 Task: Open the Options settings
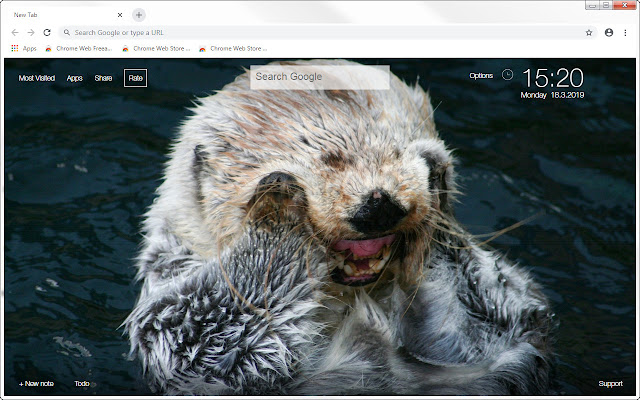click(481, 76)
